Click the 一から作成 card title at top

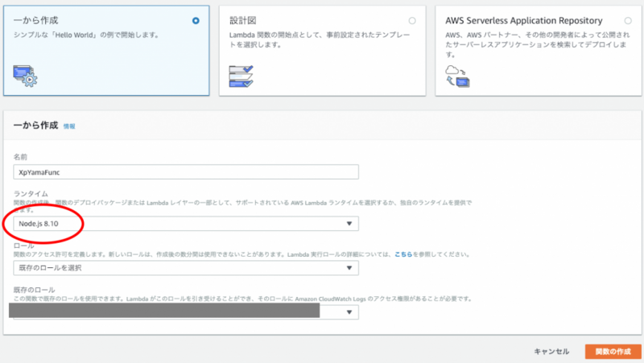(35, 21)
